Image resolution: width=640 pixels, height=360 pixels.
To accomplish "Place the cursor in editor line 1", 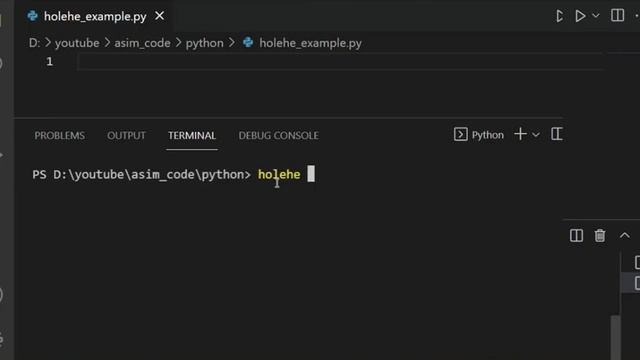I will (x=340, y=62).
